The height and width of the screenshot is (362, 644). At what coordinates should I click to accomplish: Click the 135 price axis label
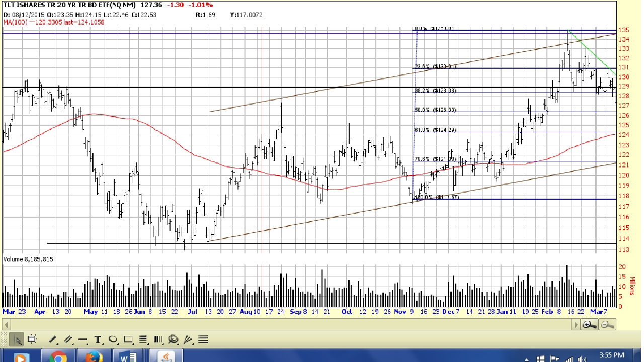coord(624,30)
